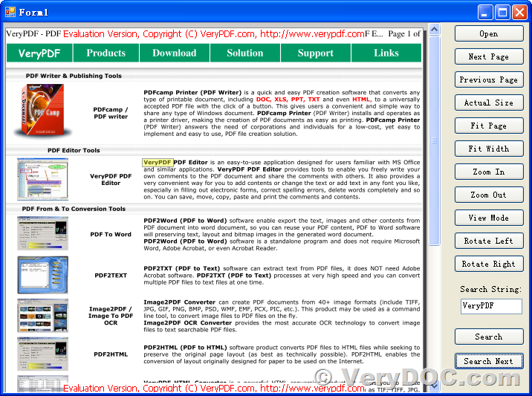The image size is (532, 396).
Task: Click the Search Next button
Action: (489, 361)
